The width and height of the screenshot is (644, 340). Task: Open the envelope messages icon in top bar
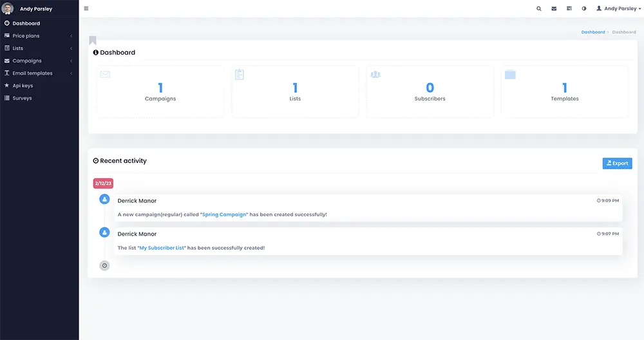click(554, 8)
